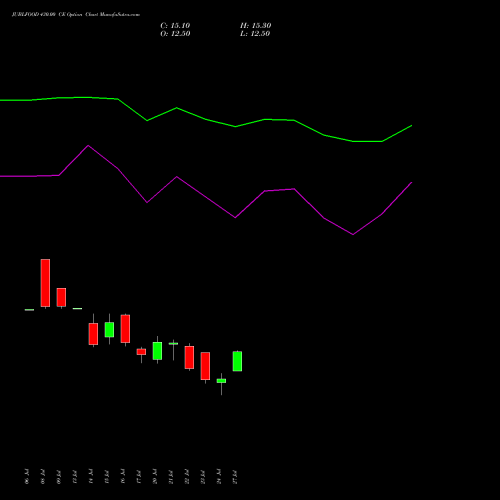500x500 pixels.
Task: Click the 24 Jul date label
Action: tap(219, 476)
